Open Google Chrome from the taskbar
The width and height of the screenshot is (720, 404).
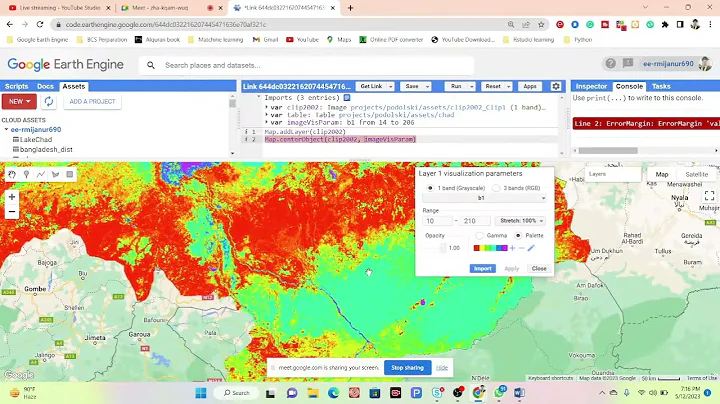point(478,393)
